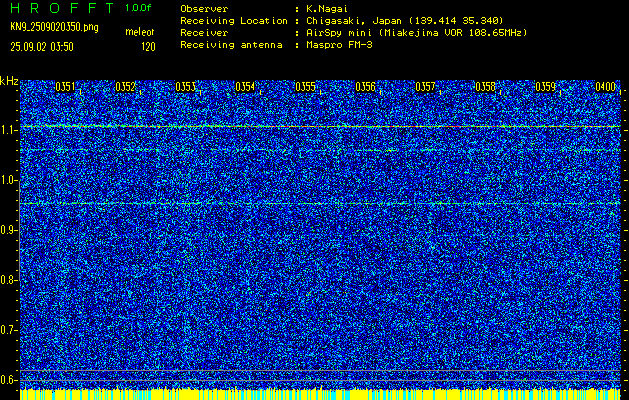The width and height of the screenshot is (629, 400).
Task: Click the 1.1 kHz axis label
Action: [x=8, y=130]
